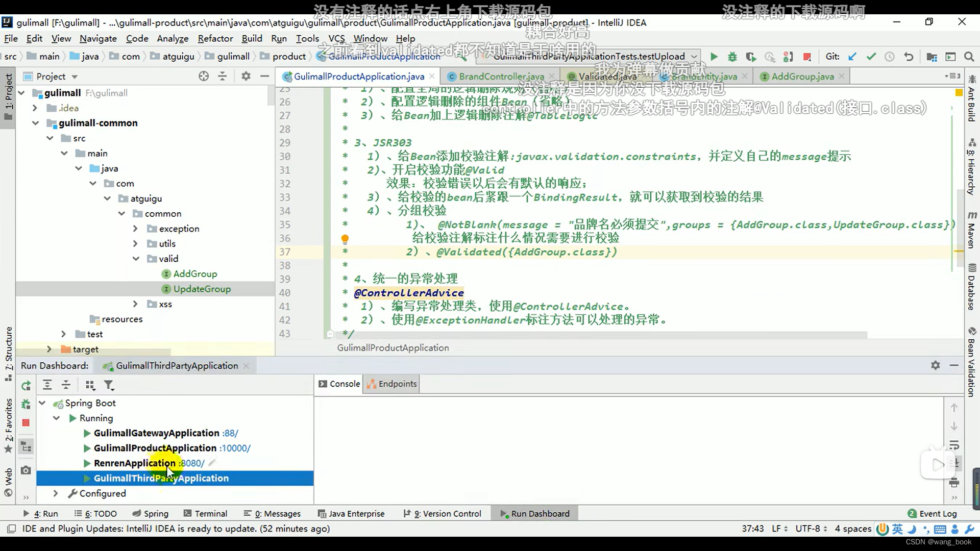Click the Project panel vertical scrollbar
The image size is (980, 551).
[x=271, y=96]
